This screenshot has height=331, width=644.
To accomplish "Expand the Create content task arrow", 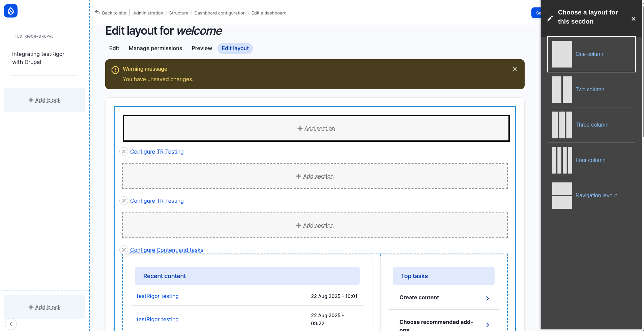I will point(488,298).
